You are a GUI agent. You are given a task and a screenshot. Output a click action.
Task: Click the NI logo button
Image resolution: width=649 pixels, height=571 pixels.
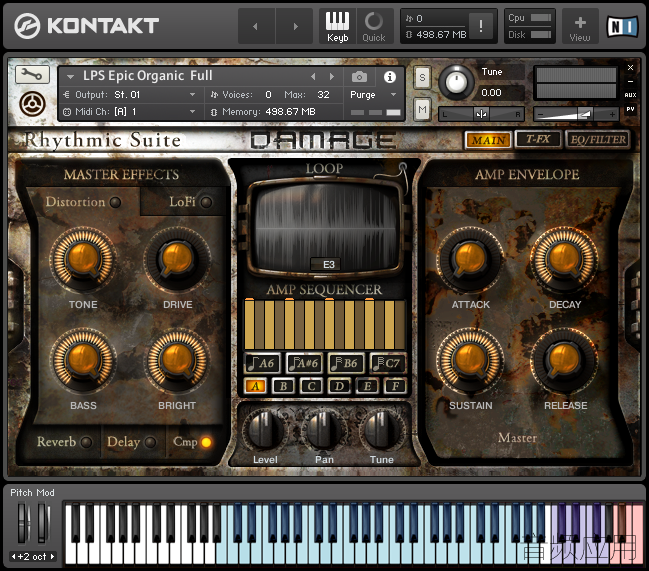click(623, 26)
